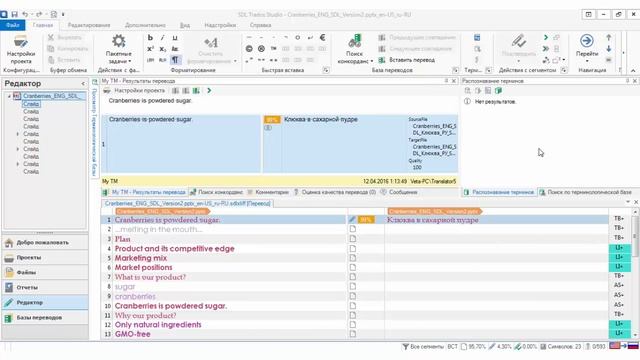Apply subscript formatting
Viewport: 640px width, 360px height.
162,49
